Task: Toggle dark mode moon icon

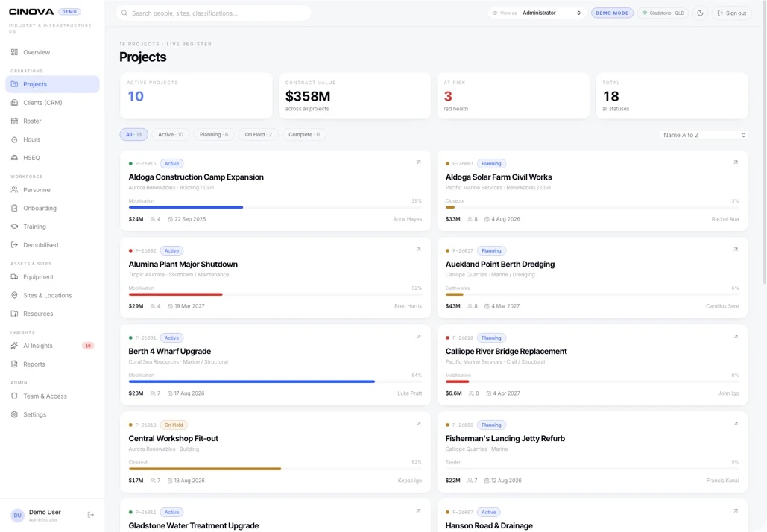Action: coord(701,13)
